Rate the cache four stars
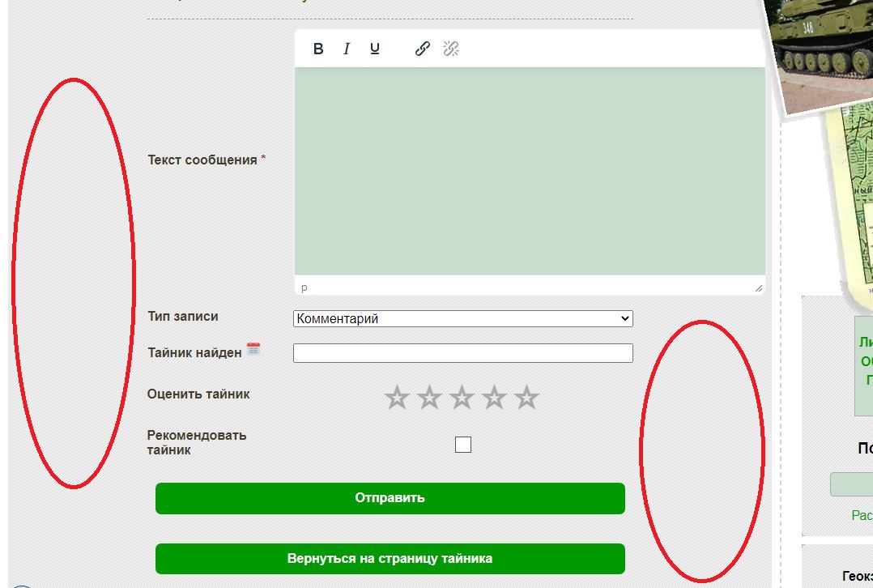Screen dimensions: 873x588 pyautogui.click(x=494, y=398)
